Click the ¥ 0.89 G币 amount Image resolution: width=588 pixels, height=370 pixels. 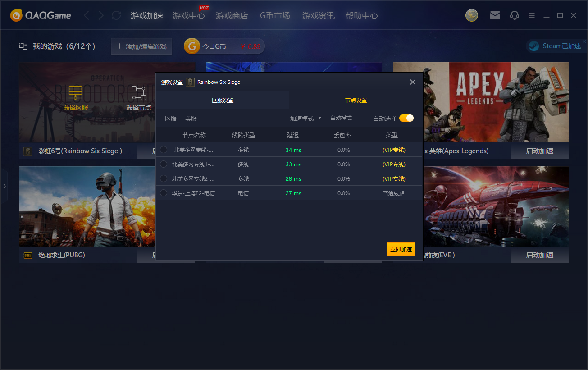click(251, 46)
